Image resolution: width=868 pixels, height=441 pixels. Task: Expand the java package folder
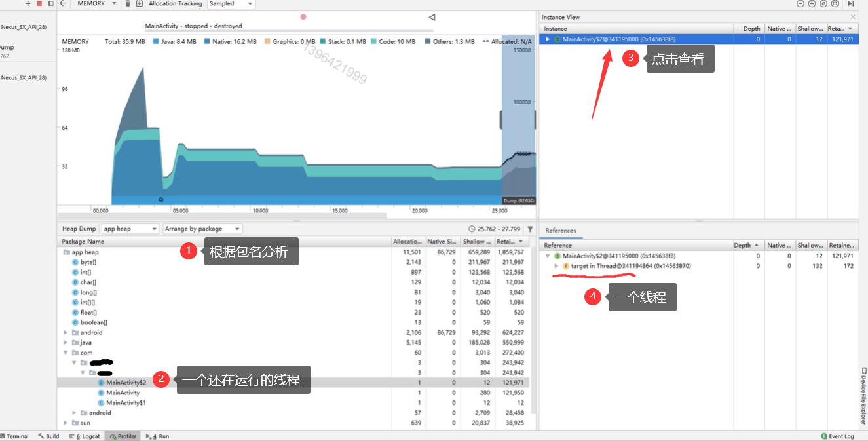click(66, 343)
